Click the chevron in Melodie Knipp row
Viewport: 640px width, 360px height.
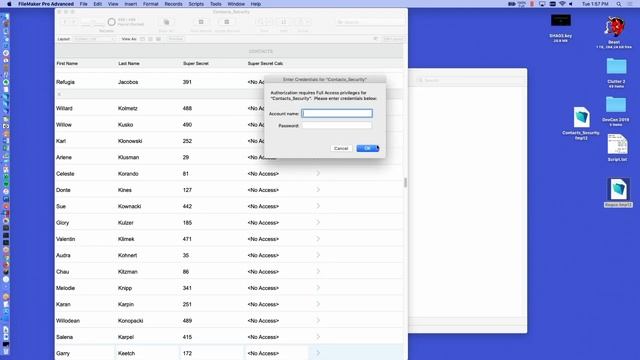click(318, 288)
